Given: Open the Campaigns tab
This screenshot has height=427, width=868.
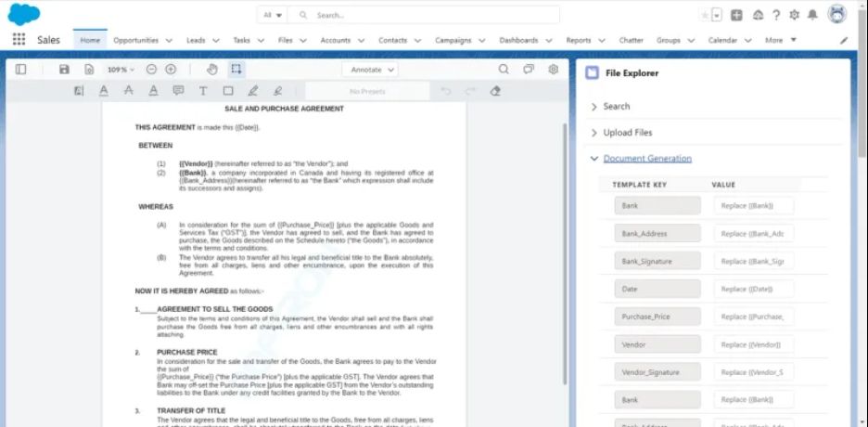Looking at the screenshot, I should coord(453,41).
